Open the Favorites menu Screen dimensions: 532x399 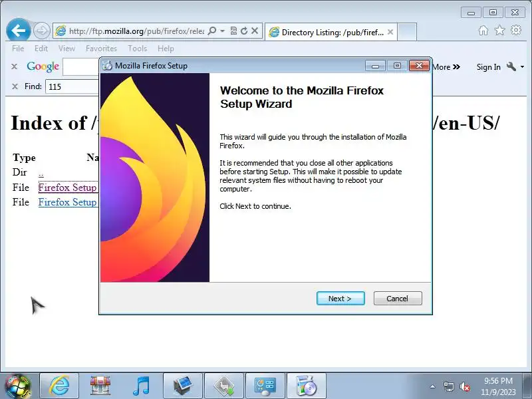tap(101, 49)
